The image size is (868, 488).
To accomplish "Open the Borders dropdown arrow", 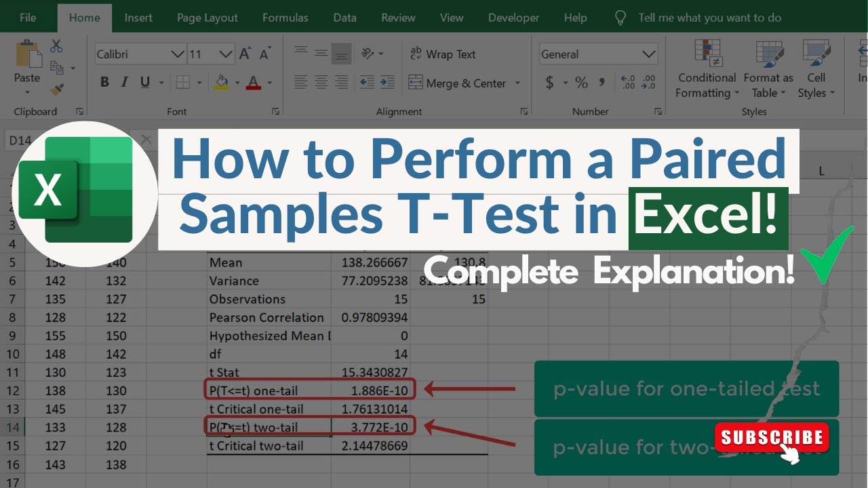I will pyautogui.click(x=200, y=83).
